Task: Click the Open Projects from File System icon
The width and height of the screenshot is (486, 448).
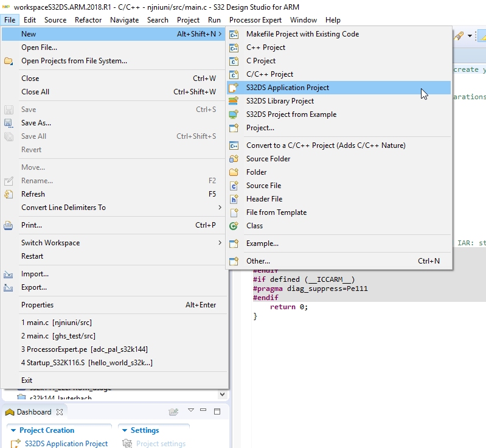Action: click(x=9, y=61)
